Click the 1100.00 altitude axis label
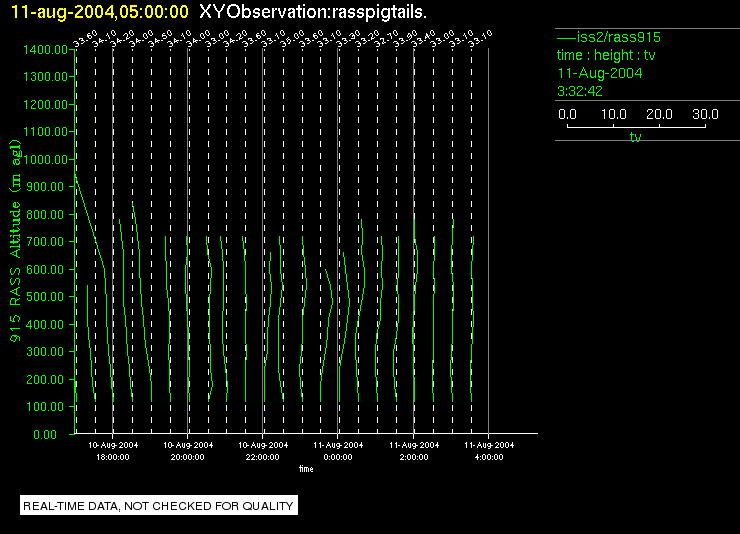The width and height of the screenshot is (740, 534). point(45,132)
